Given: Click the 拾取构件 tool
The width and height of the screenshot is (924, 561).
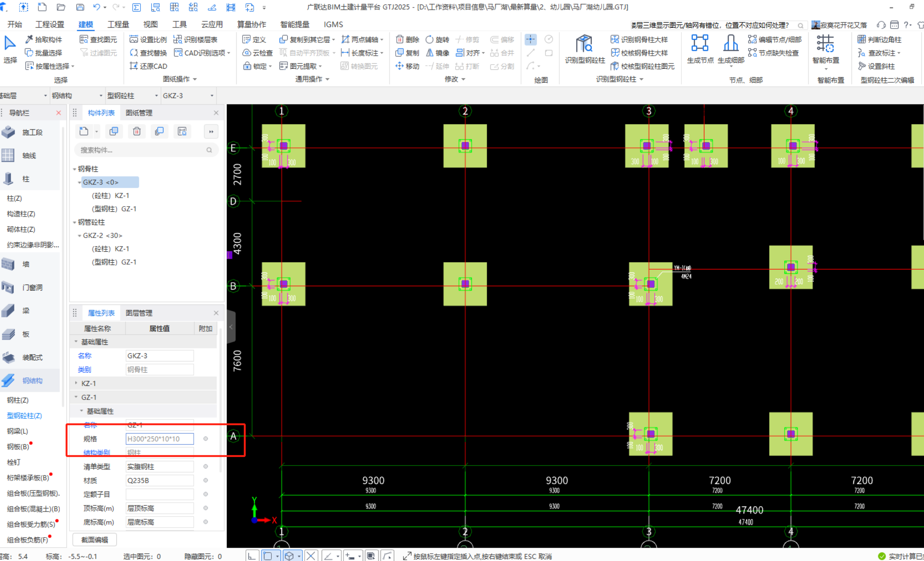Looking at the screenshot, I should click(x=44, y=40).
